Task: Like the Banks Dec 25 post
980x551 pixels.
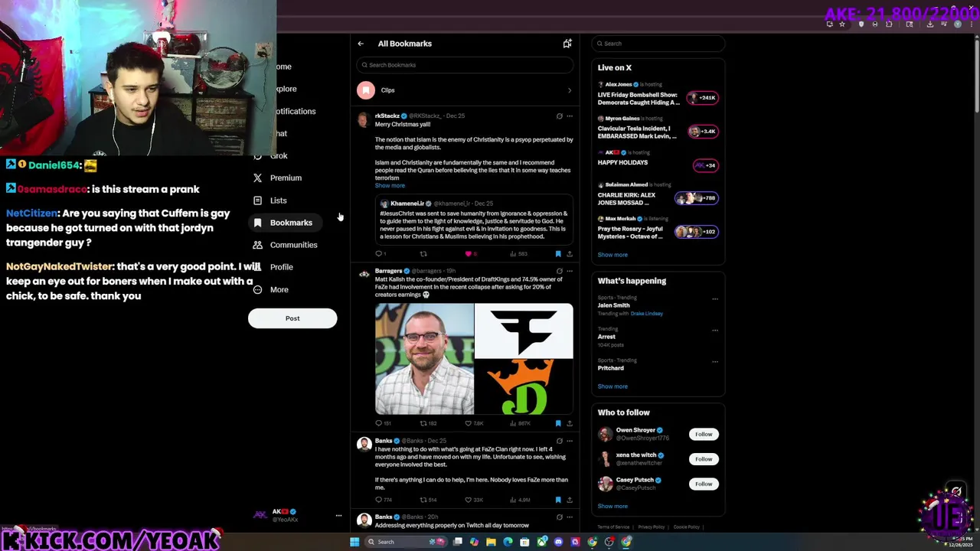Action: (x=474, y=500)
